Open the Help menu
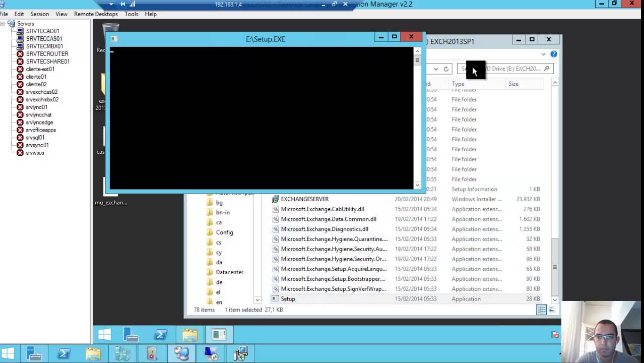 (151, 14)
